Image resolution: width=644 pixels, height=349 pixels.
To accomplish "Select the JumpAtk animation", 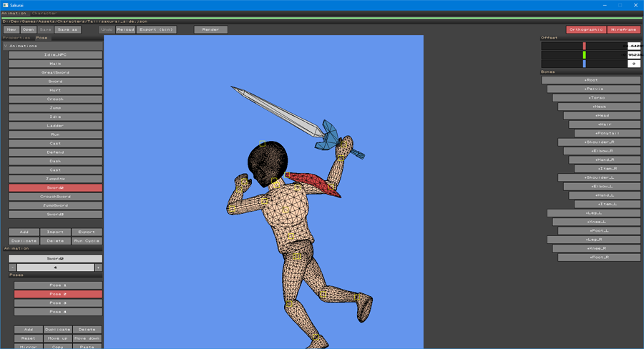I will [x=55, y=179].
